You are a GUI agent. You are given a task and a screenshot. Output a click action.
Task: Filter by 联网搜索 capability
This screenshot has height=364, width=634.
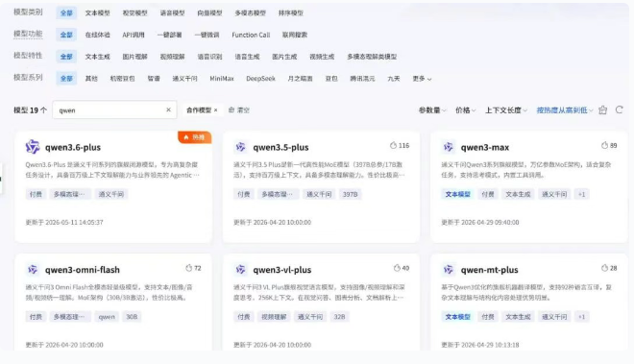click(x=295, y=35)
